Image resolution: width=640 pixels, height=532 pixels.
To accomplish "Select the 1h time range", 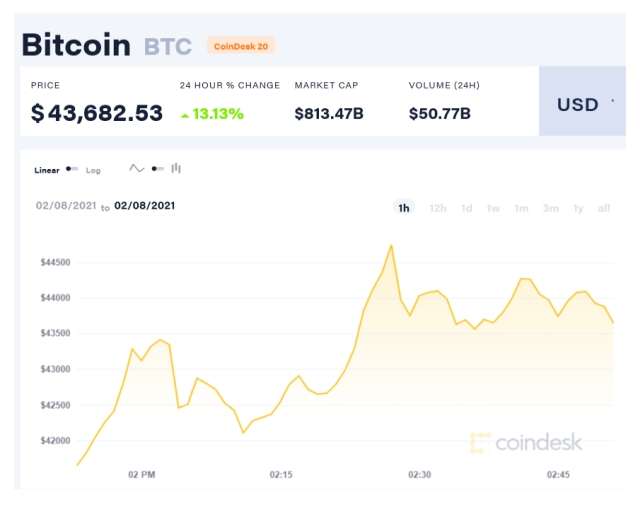I will 404,208.
